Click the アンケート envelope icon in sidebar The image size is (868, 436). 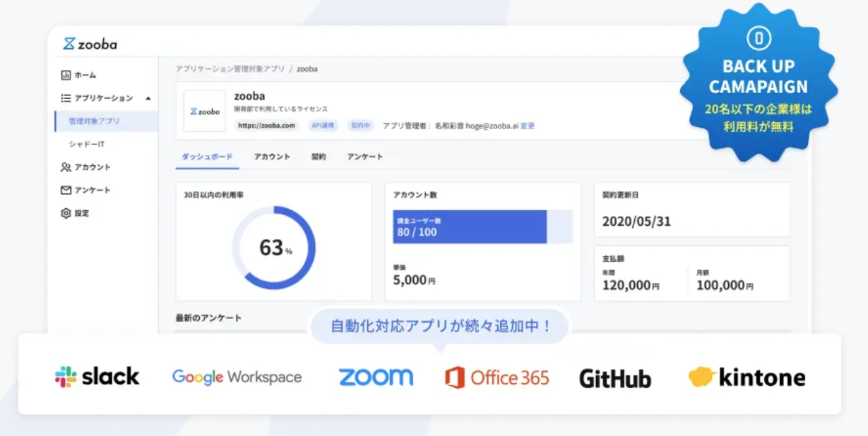coord(66,190)
